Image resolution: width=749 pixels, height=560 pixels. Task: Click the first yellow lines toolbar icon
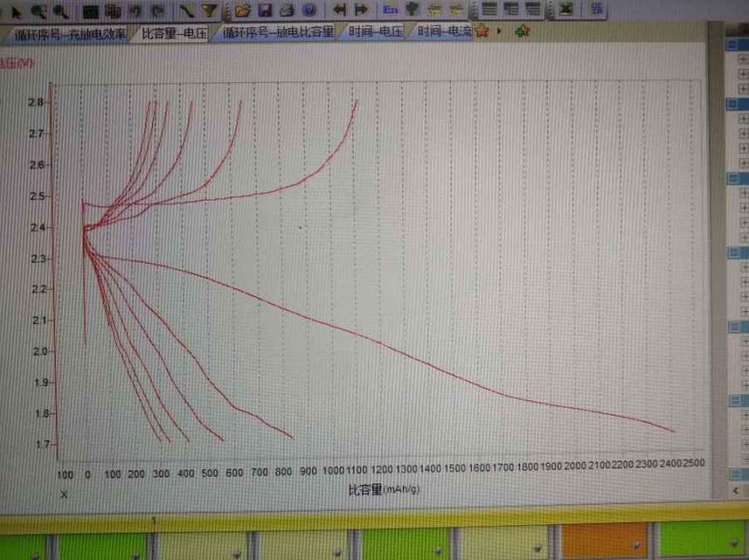(x=434, y=8)
